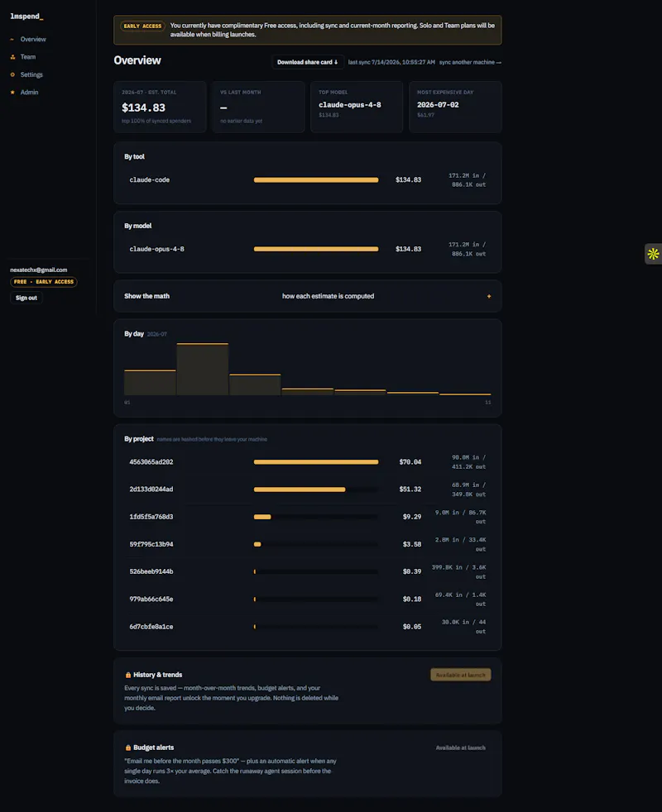The width and height of the screenshot is (662, 812).
Task: Open the Team menu item
Action: pos(28,57)
